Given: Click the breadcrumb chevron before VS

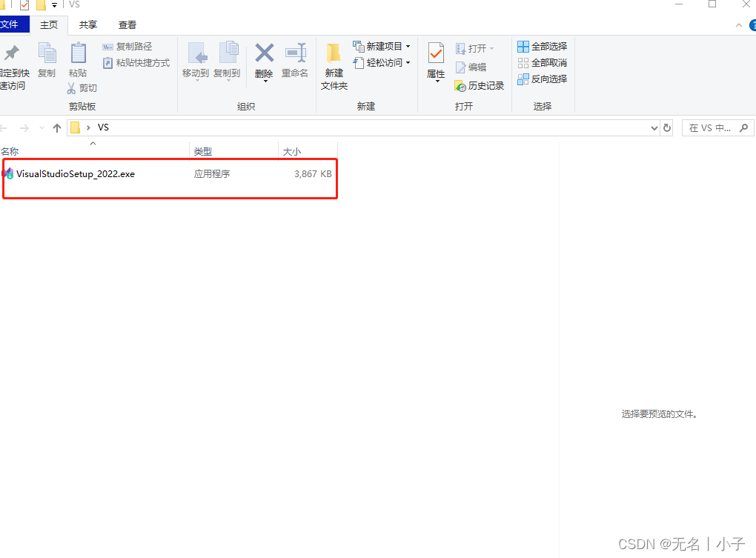Looking at the screenshot, I should 88,127.
